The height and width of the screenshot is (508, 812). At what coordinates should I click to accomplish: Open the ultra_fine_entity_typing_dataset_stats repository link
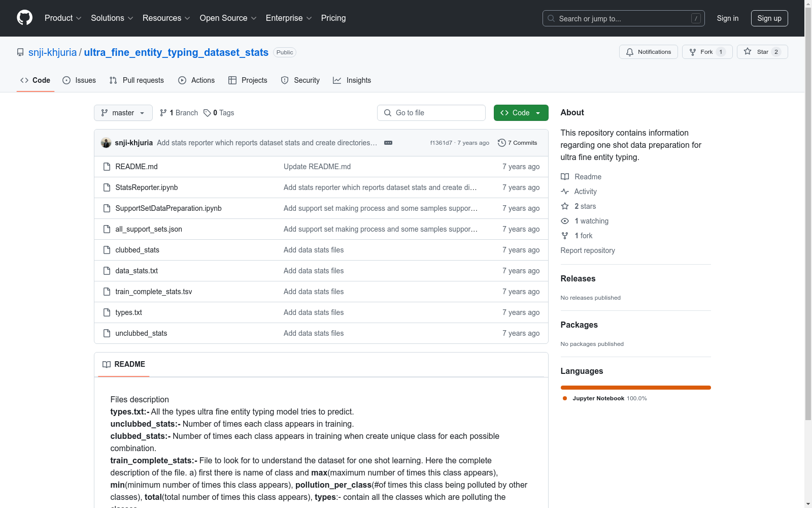(176, 52)
